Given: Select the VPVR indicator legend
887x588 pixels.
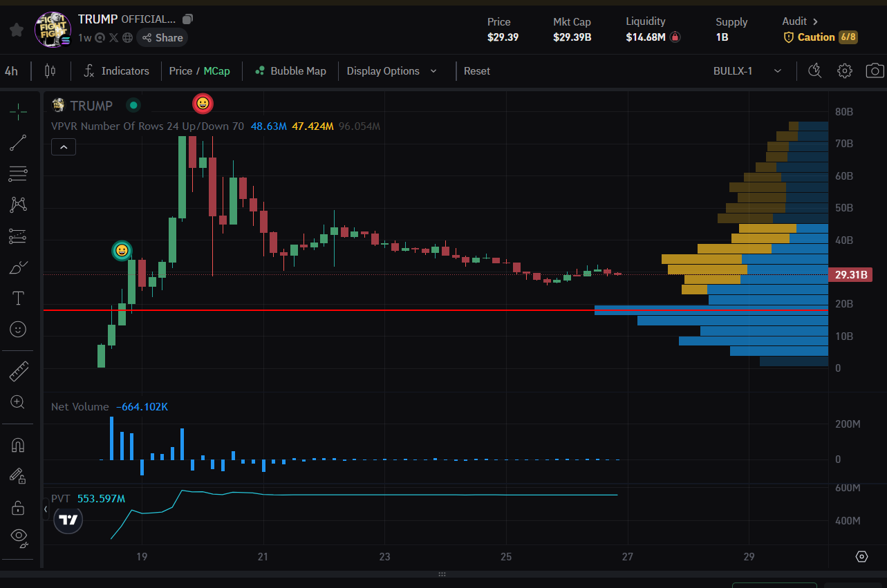Looking at the screenshot, I should pos(147,126).
